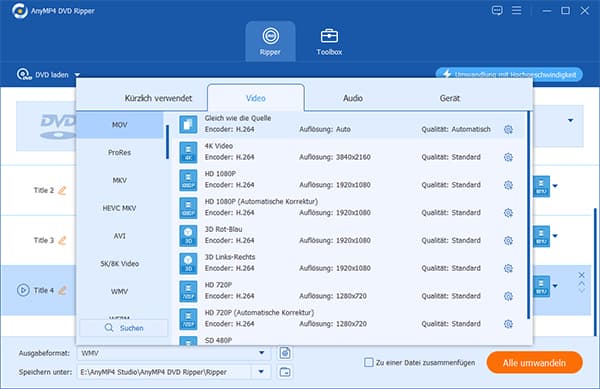600x389 pixels.
Task: Click Alle umwandeln button
Action: pos(535,363)
